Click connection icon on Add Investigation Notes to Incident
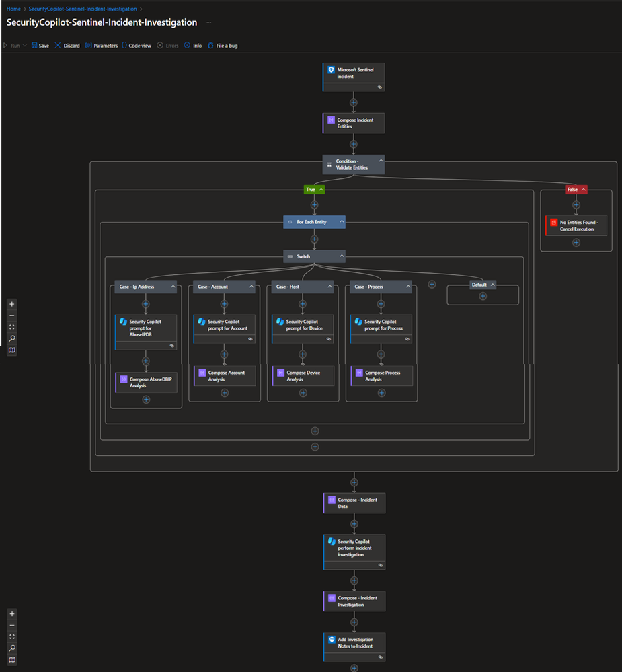 point(381,657)
